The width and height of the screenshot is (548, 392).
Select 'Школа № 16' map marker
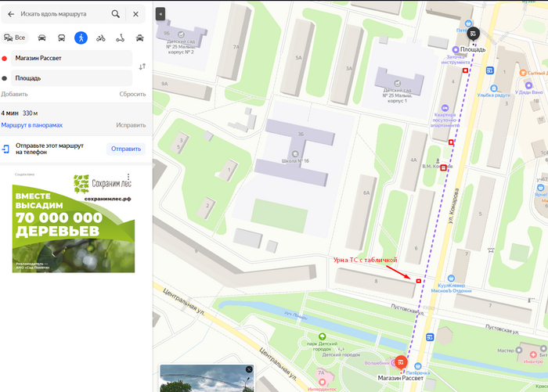[x=295, y=153]
